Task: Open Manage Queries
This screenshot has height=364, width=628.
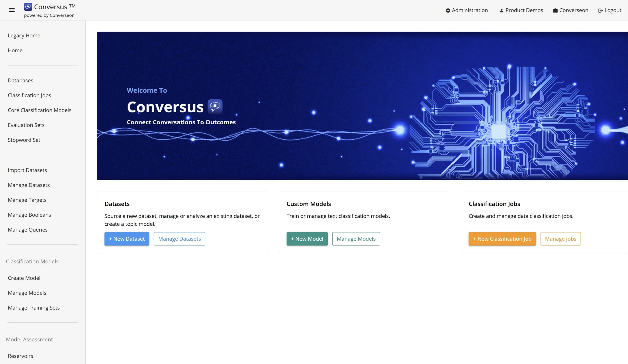Action: [28, 230]
